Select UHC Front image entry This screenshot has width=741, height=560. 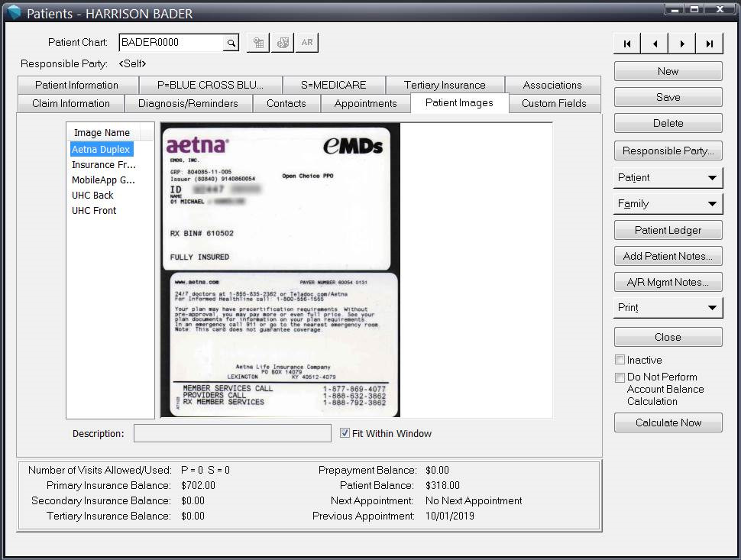[x=94, y=211]
